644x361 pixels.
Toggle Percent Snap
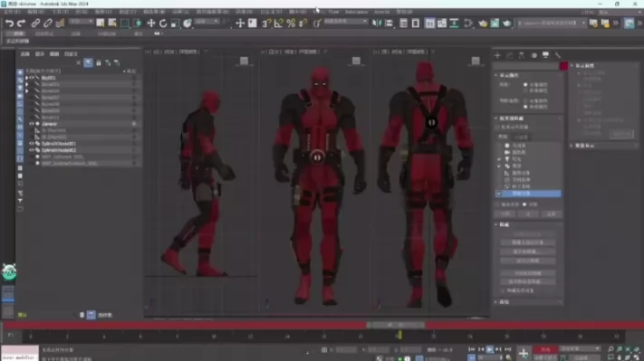tap(291, 24)
